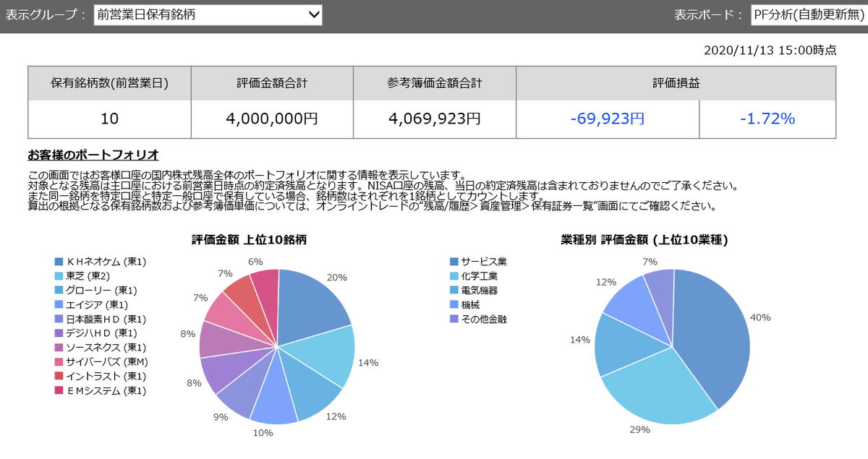Select the グローリー (東1) legend label
868x459 pixels.
[102, 291]
